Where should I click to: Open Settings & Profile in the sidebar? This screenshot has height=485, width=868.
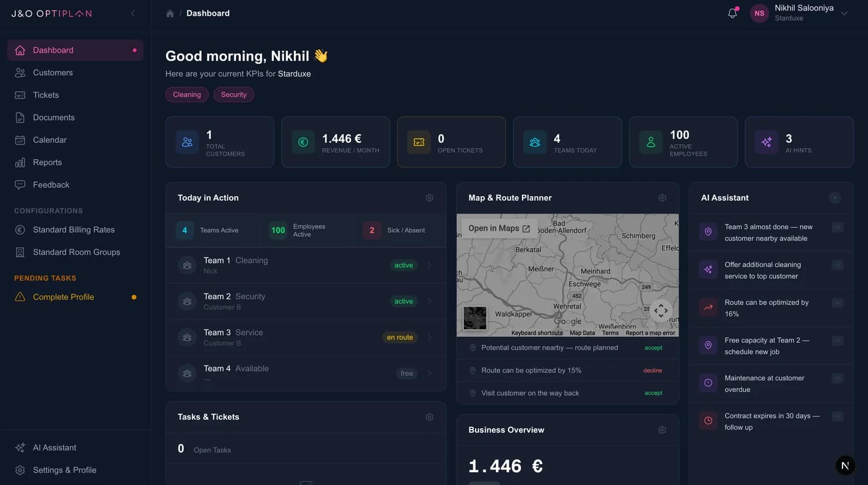tap(75, 470)
